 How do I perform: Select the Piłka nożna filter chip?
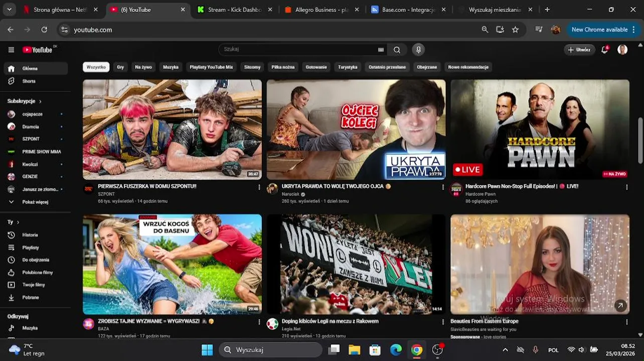283,67
